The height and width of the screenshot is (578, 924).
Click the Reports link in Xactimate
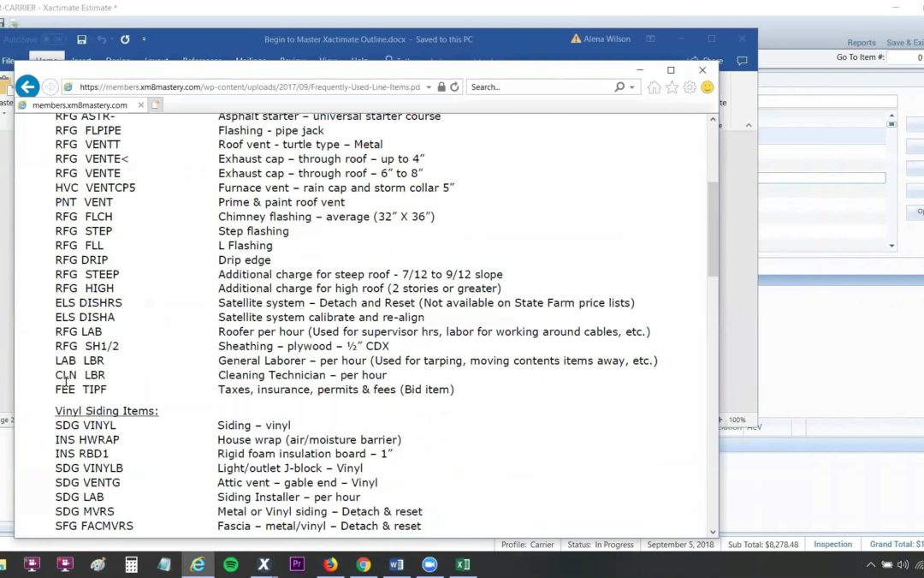point(861,43)
